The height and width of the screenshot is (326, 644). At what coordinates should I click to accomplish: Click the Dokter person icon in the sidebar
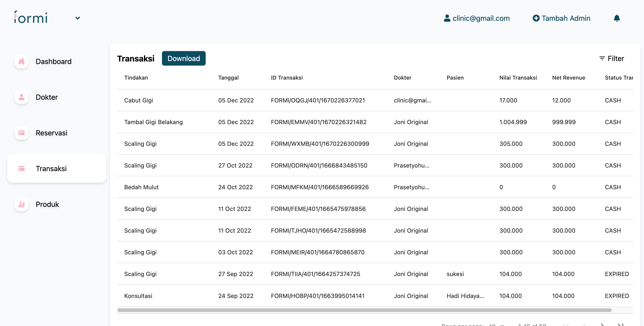[x=21, y=97]
